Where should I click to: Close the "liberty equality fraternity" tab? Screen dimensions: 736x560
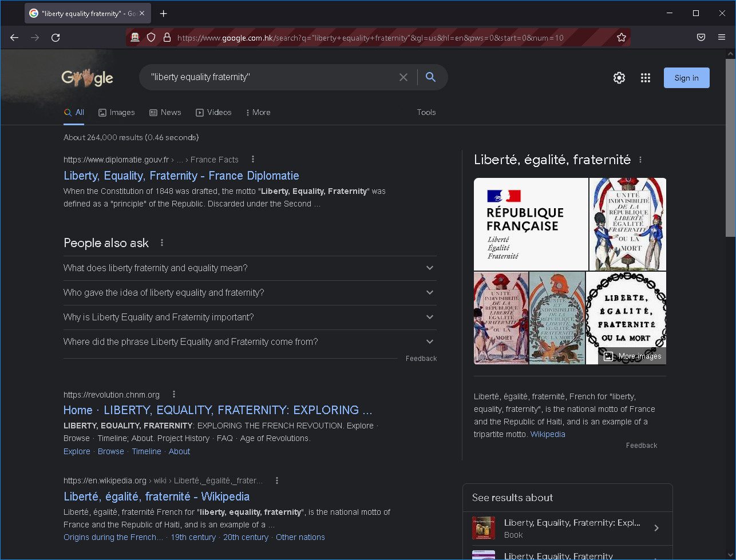coord(142,14)
